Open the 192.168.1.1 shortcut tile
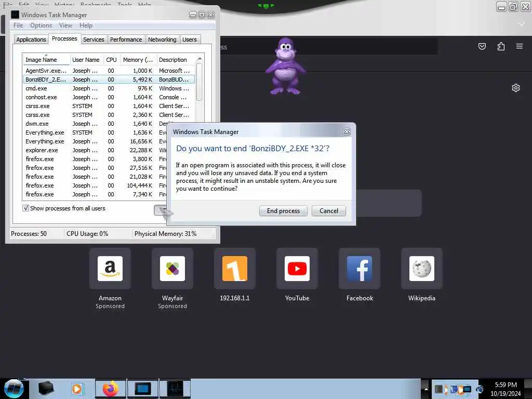The image size is (532, 399). 234,269
